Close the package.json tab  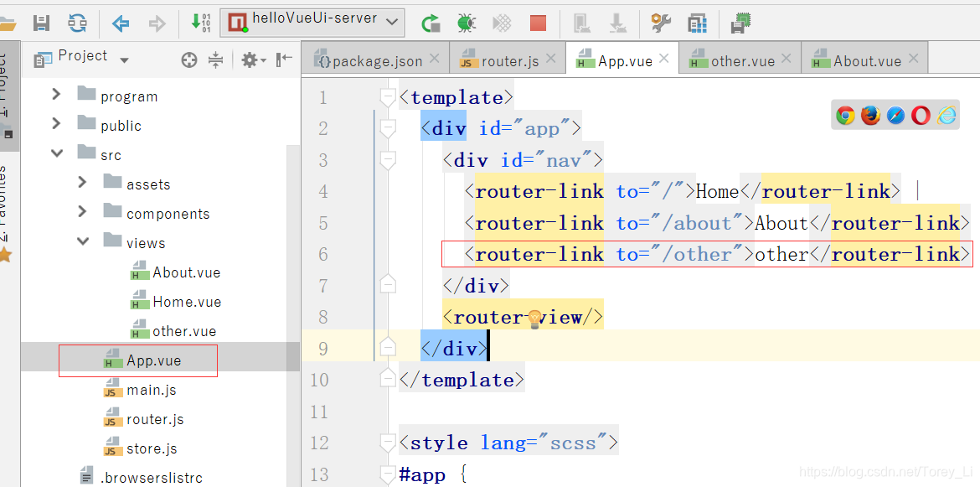pyautogui.click(x=435, y=59)
